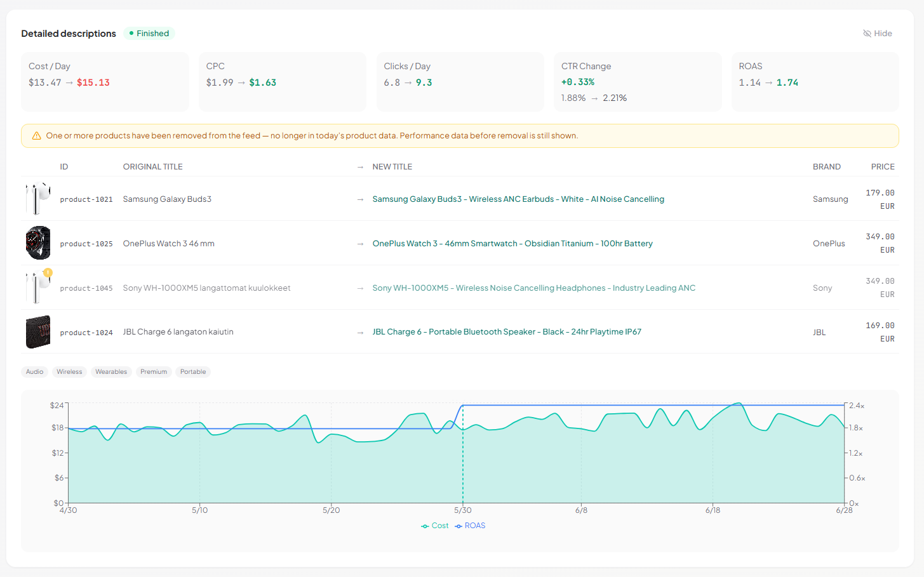This screenshot has width=924, height=577.
Task: Select product-1045 ID text
Action: [86, 288]
